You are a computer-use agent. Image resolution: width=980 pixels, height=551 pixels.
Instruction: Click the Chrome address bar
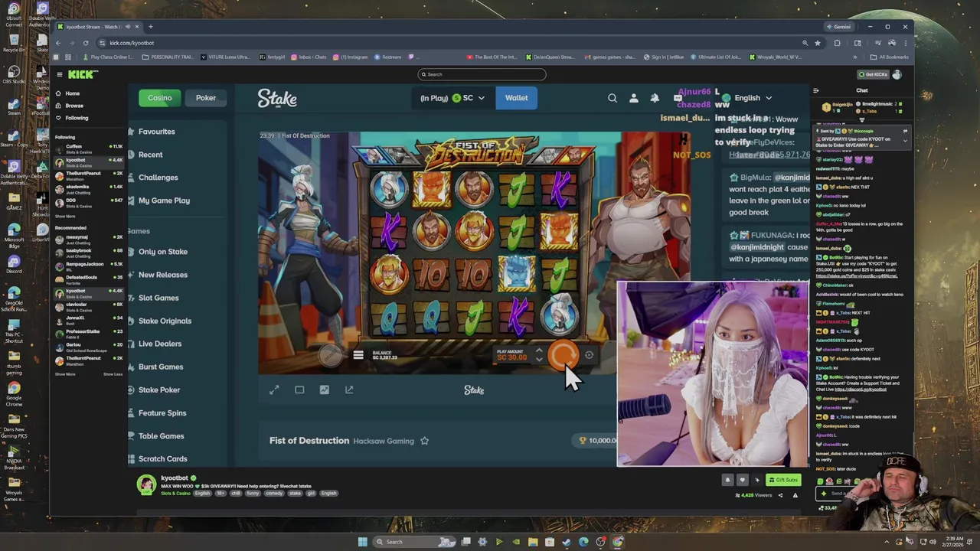[452, 43]
